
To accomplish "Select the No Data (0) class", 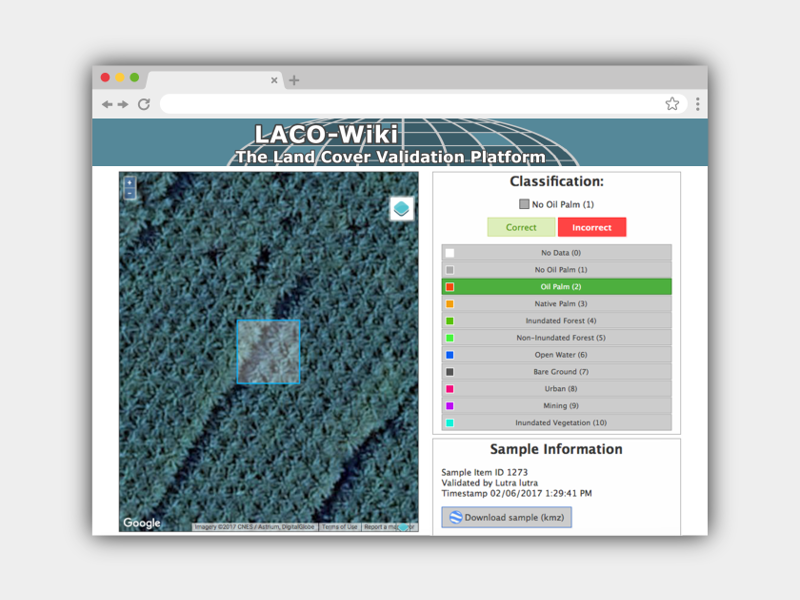I will (x=557, y=253).
